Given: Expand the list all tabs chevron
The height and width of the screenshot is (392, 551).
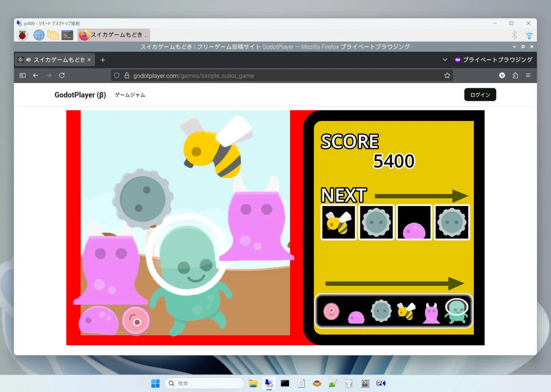Looking at the screenshot, I should (x=444, y=60).
